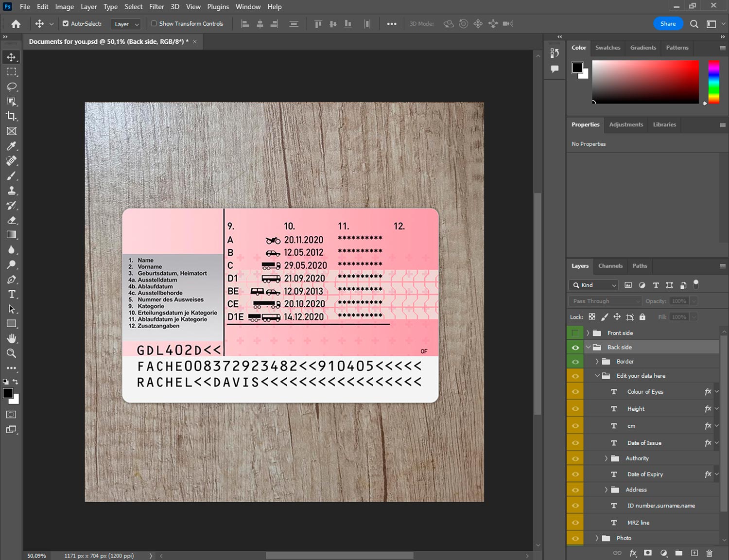This screenshot has width=729, height=560.
Task: Open the Kind filter dropdown
Action: point(593,285)
